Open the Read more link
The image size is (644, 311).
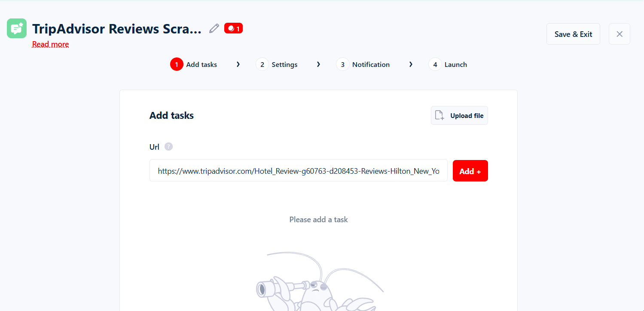(50, 44)
